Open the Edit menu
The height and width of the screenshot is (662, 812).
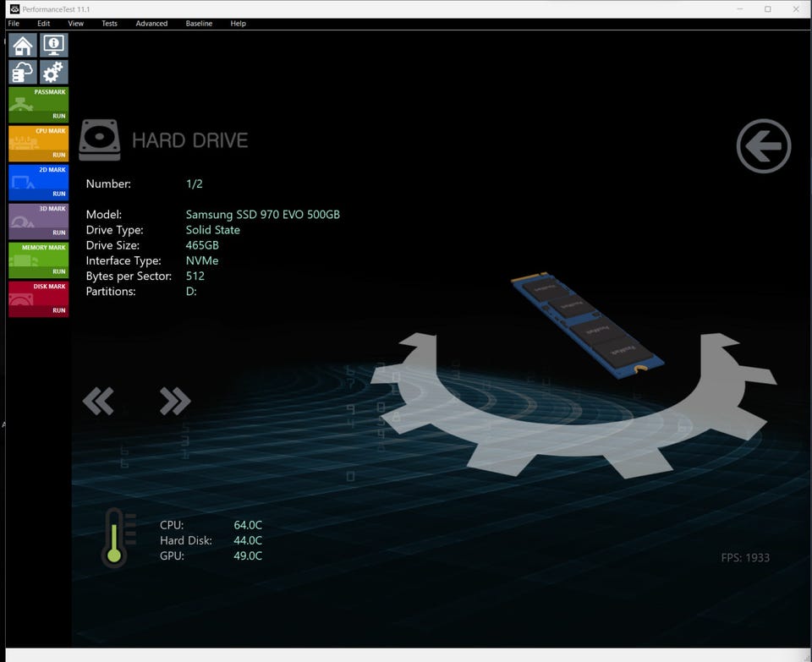click(x=43, y=24)
